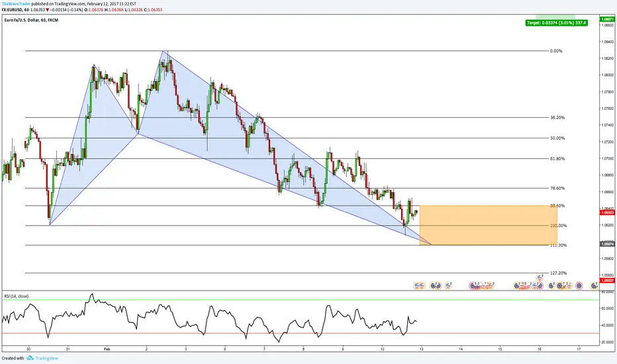Image resolution: width=617 pixels, height=364 pixels.
Task: Select the green Target measurement label
Action: [x=556, y=23]
